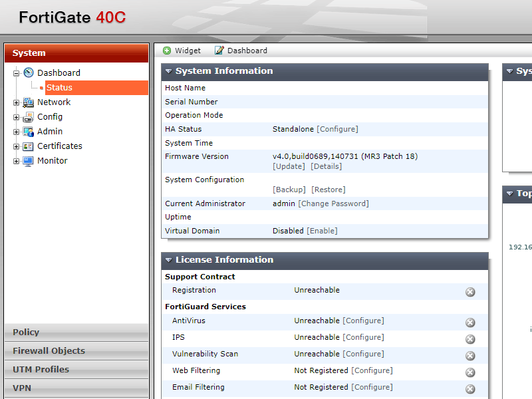Viewport: 532px width, 399px height.
Task: Expand the Certificates tree node
Action: (x=16, y=146)
